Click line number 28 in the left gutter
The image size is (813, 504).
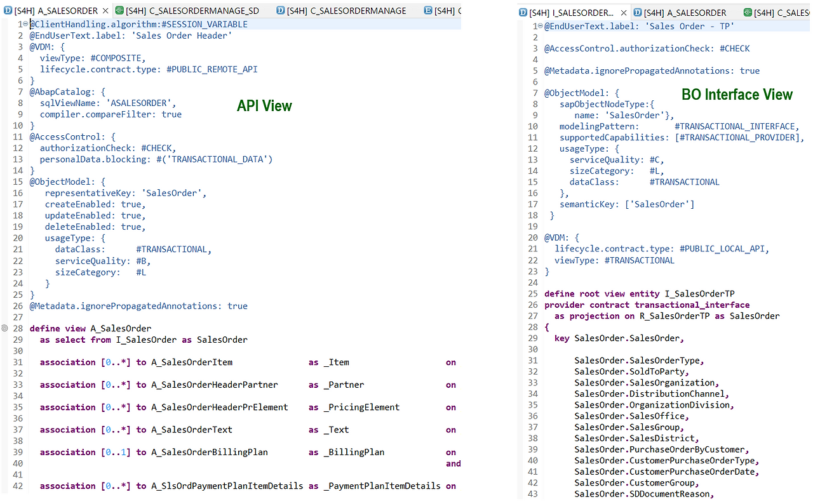pos(18,328)
